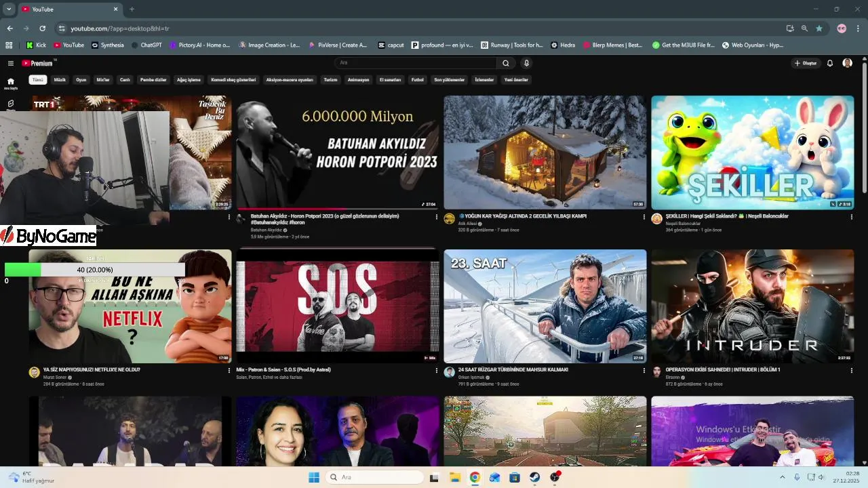Click the YouTube Premium logo

(38, 63)
